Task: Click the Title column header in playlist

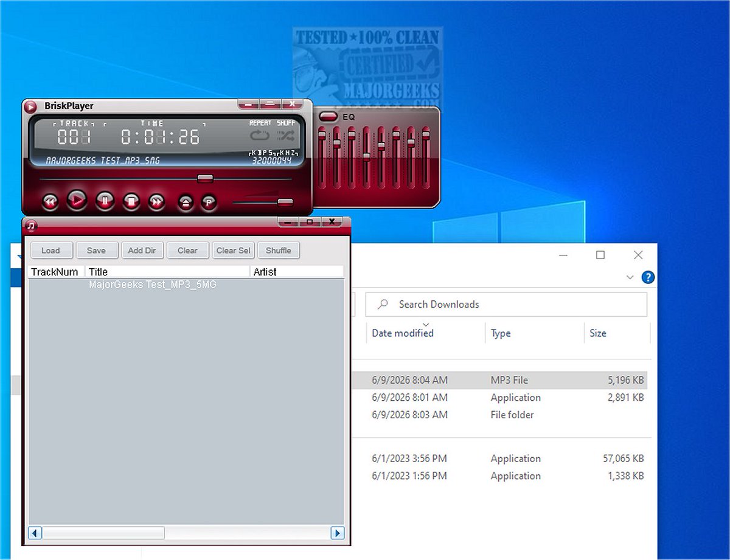Action: (167, 272)
